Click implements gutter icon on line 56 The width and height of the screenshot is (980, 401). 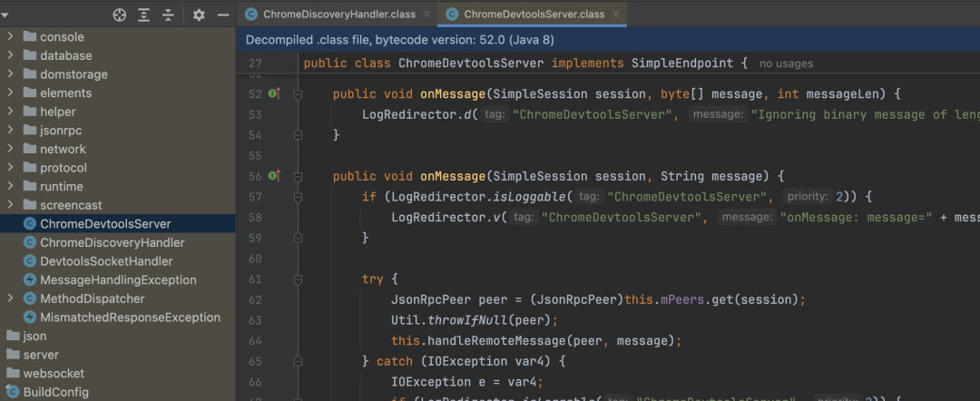(x=274, y=176)
